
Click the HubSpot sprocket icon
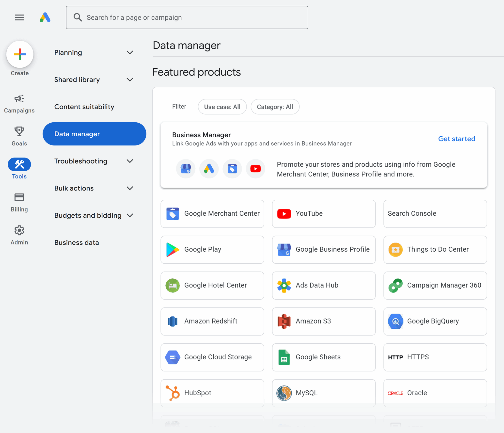[173, 393]
